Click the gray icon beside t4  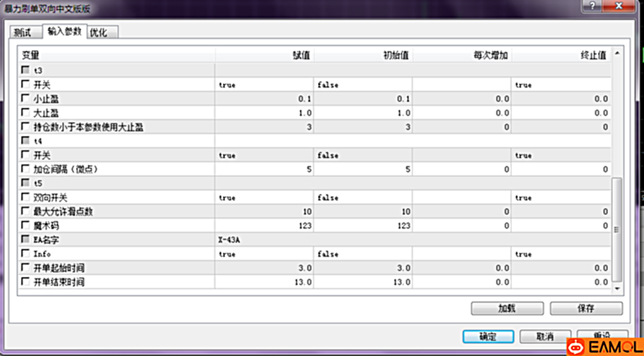(x=26, y=141)
